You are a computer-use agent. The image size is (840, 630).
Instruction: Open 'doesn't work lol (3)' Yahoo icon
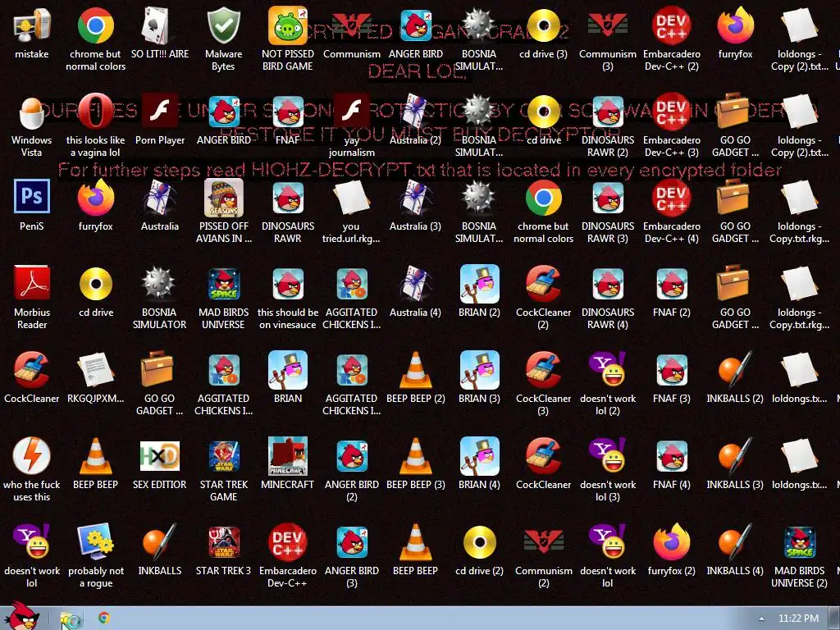[608, 455]
